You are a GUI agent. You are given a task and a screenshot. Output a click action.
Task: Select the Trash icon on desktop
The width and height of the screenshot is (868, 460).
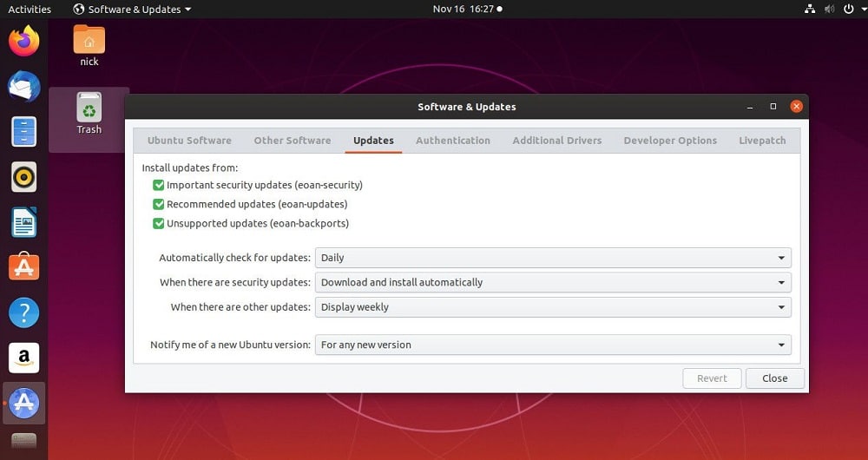89,114
